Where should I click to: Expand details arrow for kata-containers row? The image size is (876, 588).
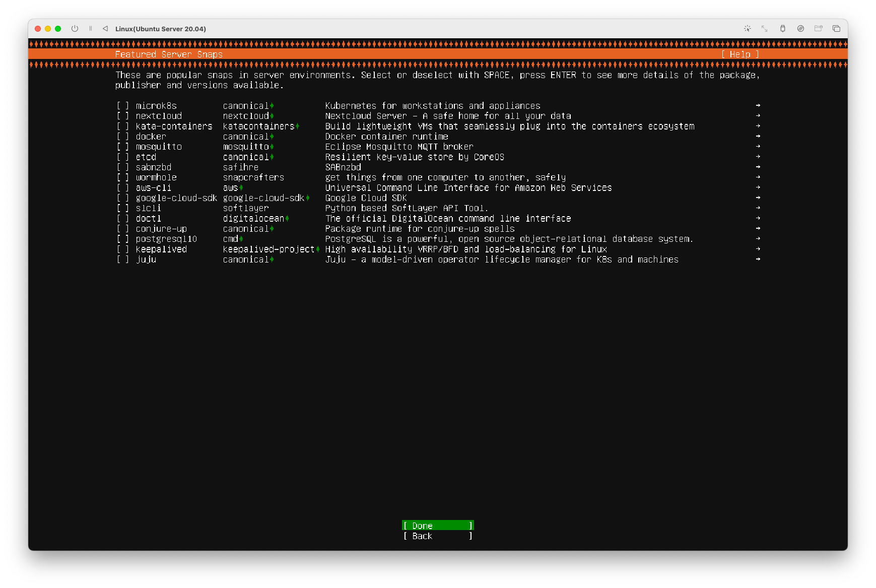[x=758, y=126]
